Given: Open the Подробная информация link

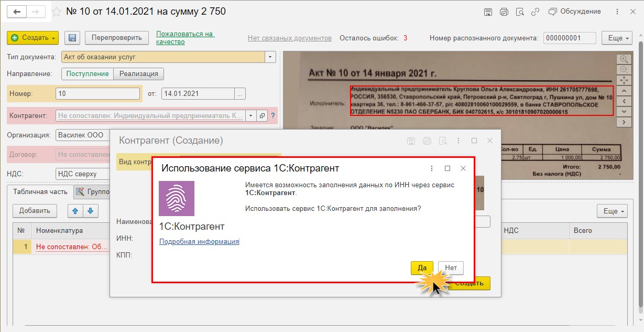Looking at the screenshot, I should pyautogui.click(x=199, y=241).
